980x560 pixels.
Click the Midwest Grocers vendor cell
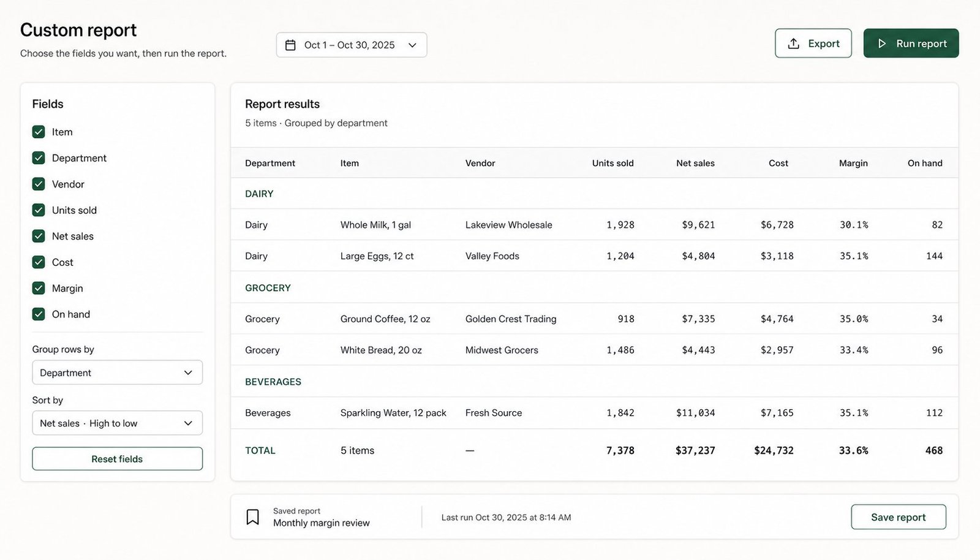click(x=502, y=350)
